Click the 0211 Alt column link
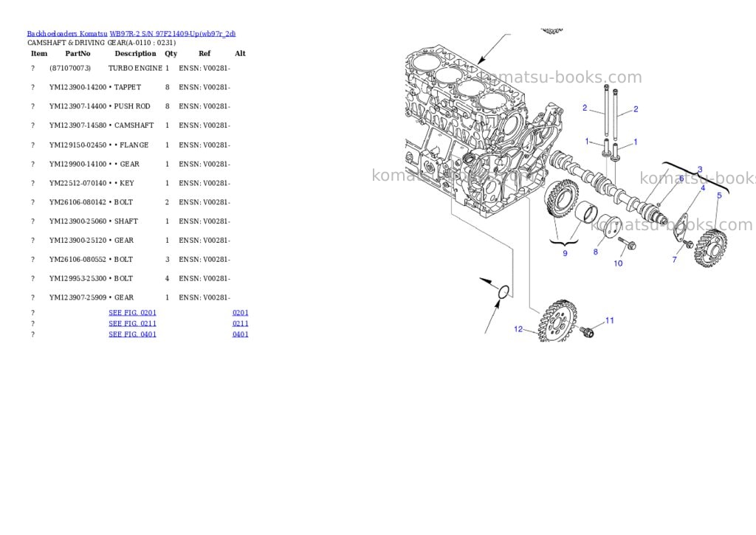Screen dimensions: 756x535 [241, 323]
